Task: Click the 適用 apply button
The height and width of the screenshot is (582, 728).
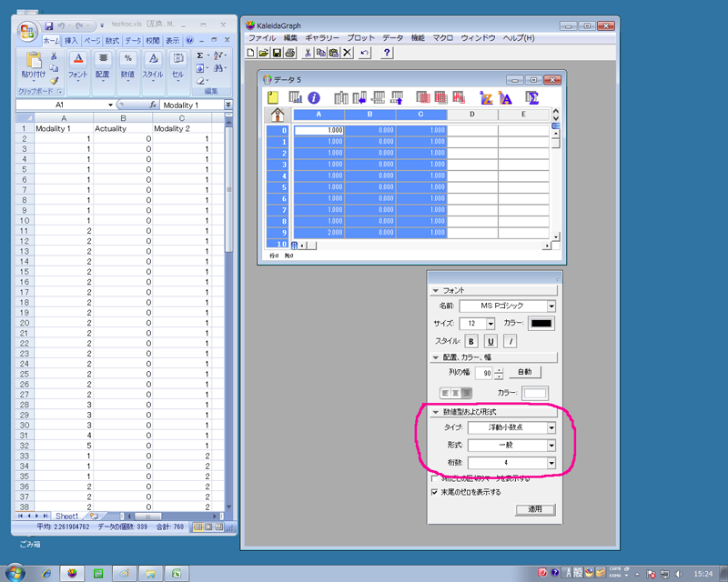Action: tap(535, 509)
